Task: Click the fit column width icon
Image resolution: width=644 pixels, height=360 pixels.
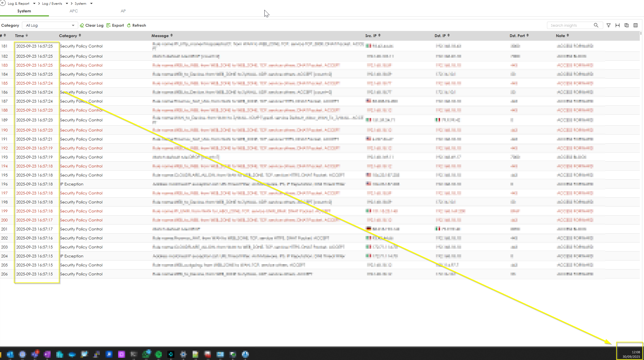Action: [618, 25]
